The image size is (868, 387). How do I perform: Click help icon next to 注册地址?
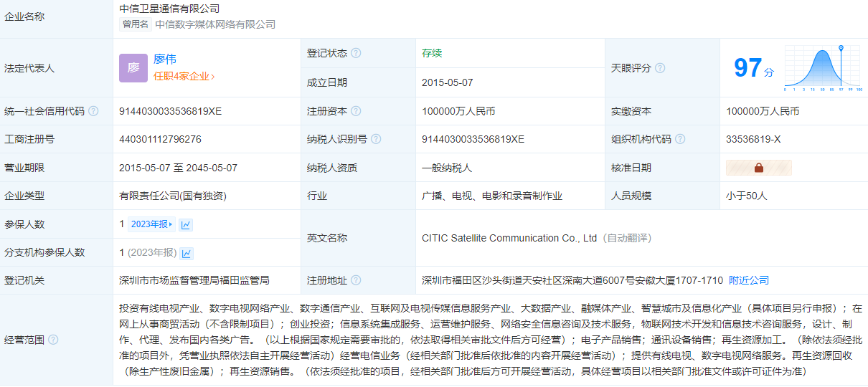pos(356,280)
